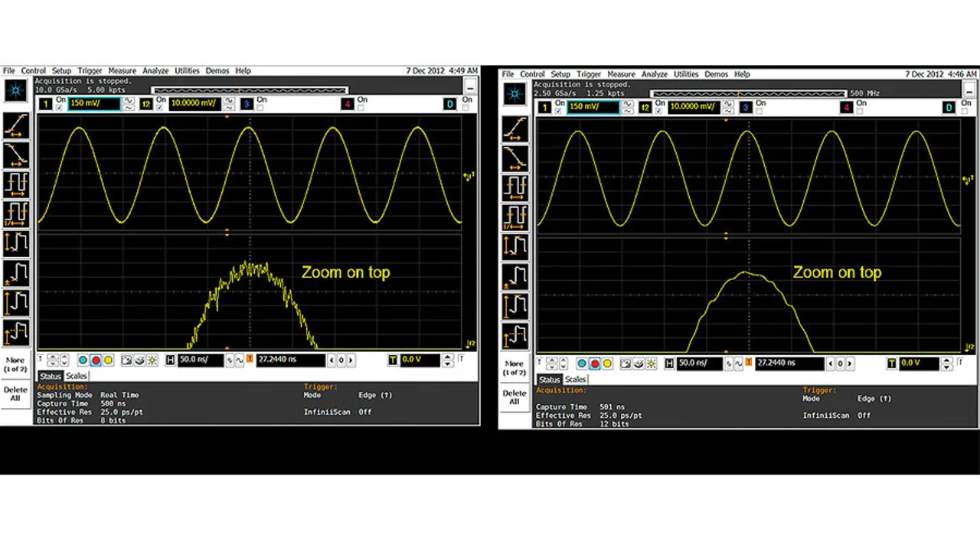This screenshot has height=551, width=980.
Task: Select period measurement icon in right window
Action: click(515, 188)
